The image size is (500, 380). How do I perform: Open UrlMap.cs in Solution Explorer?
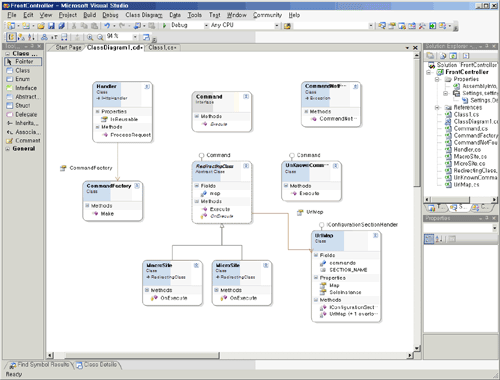(x=466, y=184)
